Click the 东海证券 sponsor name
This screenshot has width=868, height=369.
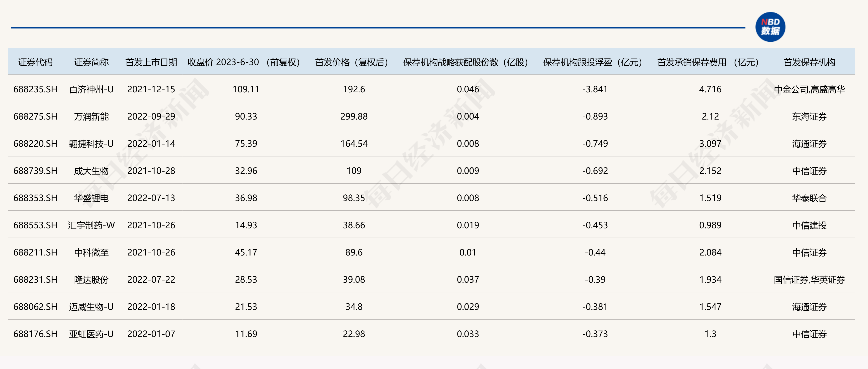[x=809, y=117]
